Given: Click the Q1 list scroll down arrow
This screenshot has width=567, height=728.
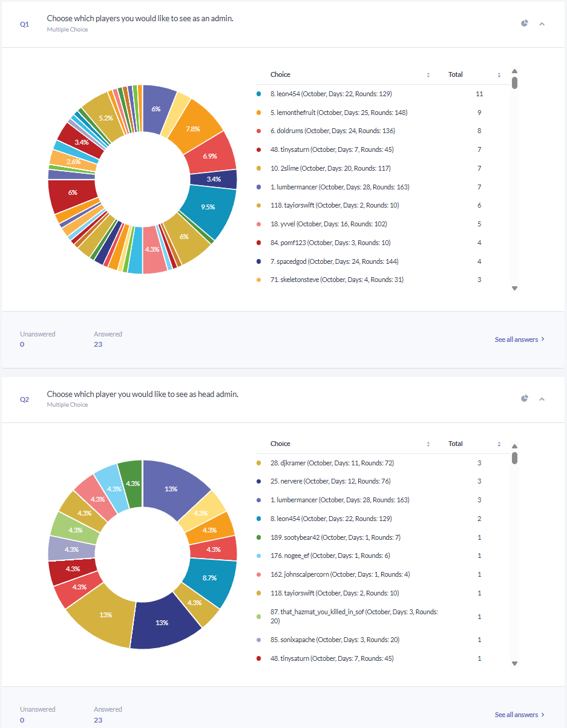Looking at the screenshot, I should (x=514, y=289).
